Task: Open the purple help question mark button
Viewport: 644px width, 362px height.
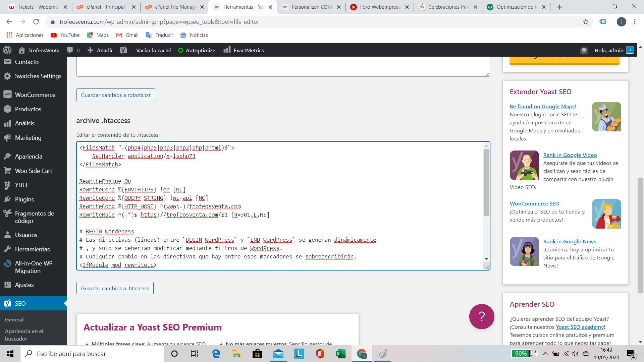Action: pyautogui.click(x=482, y=316)
